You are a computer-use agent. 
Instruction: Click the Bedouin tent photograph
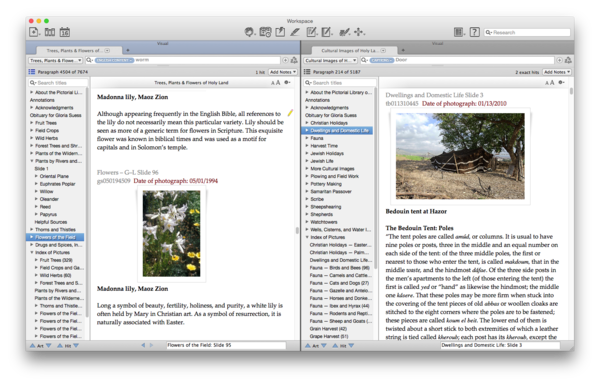coord(460,156)
